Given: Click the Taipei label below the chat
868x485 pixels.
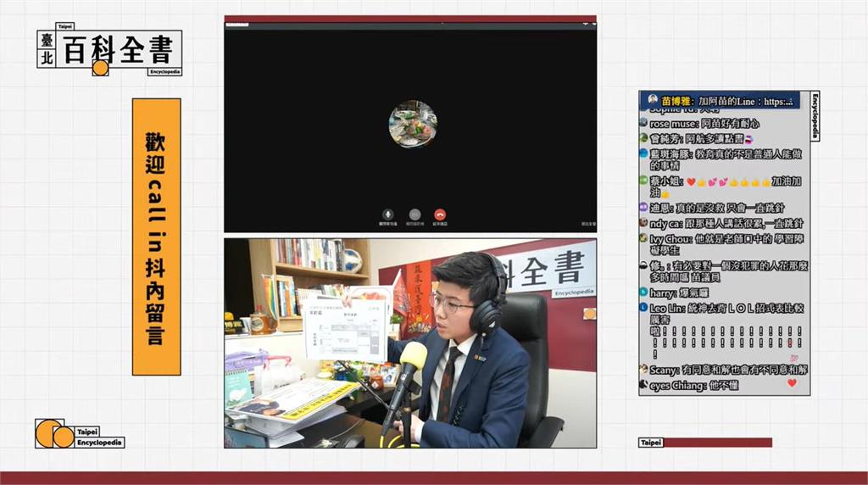Looking at the screenshot, I should click(651, 443).
